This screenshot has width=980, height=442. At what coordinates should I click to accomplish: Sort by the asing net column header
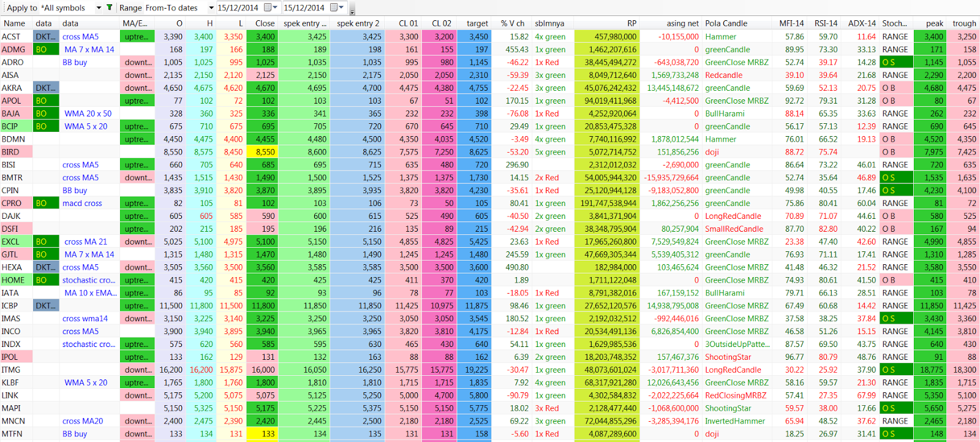click(671, 23)
